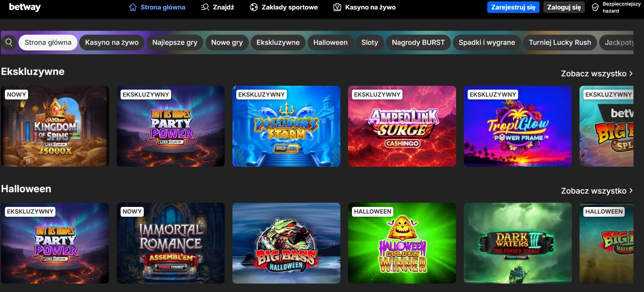Click the soccer ball Zakłady sportowe icon
Viewport: 644px width, 292px height.
(254, 7)
